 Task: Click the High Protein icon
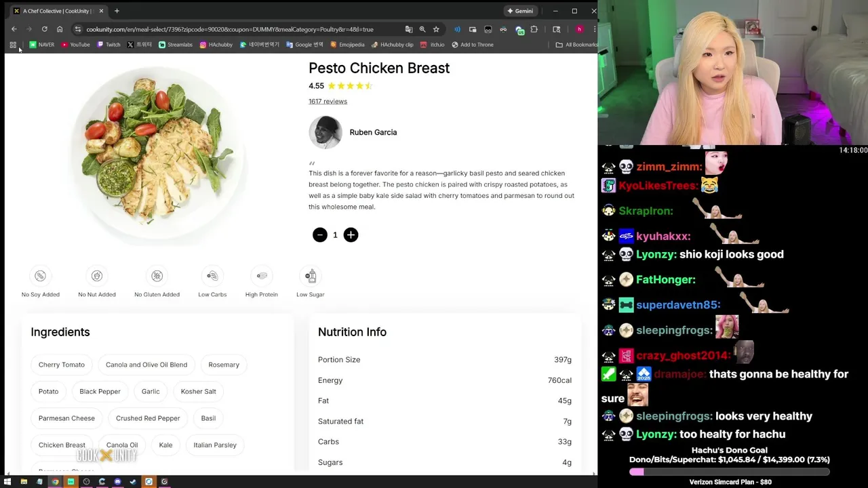tap(262, 276)
